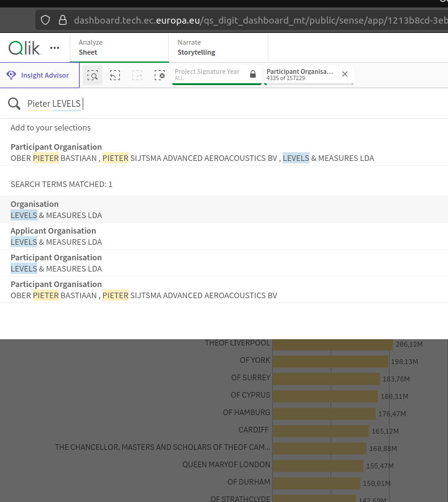This screenshot has height=502, width=448.
Task: Click the OF SURREY bar
Action: [326, 379]
